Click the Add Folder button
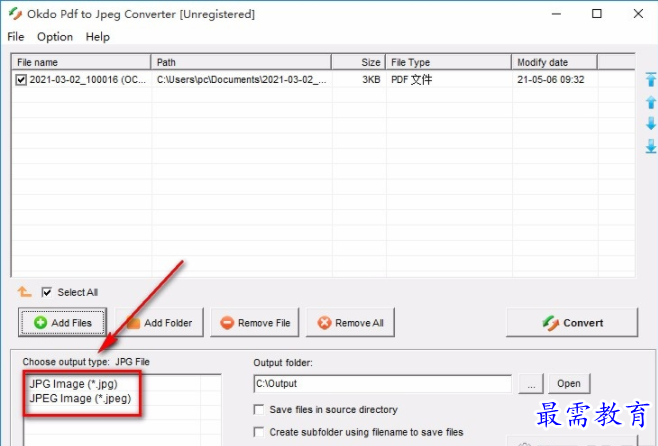This screenshot has width=658, height=446. pyautogui.click(x=159, y=322)
